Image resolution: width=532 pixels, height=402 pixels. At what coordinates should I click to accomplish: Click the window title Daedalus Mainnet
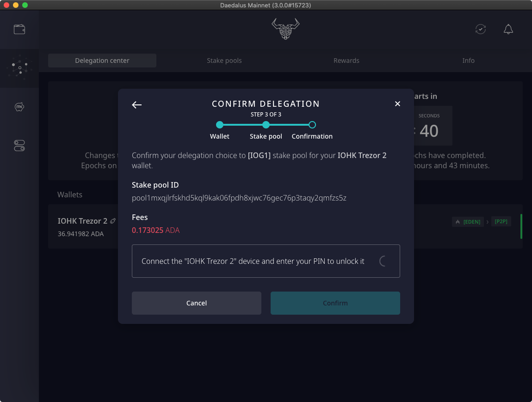[x=266, y=5]
